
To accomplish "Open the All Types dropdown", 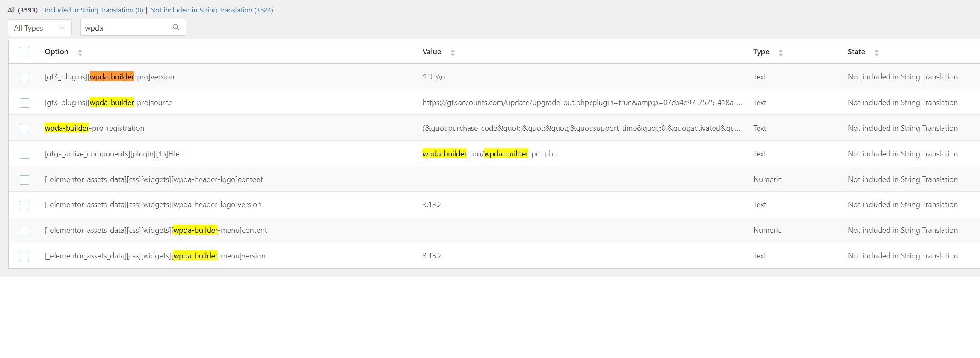I will [x=40, y=28].
